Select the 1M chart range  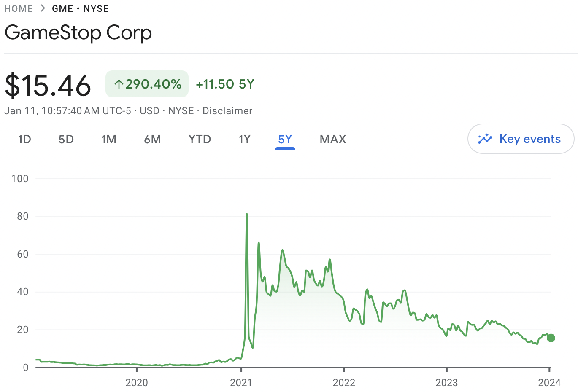click(x=109, y=140)
